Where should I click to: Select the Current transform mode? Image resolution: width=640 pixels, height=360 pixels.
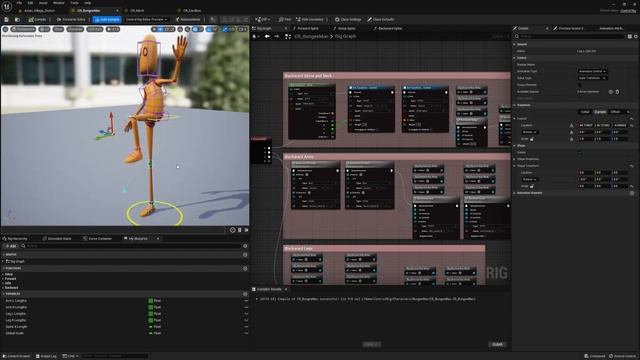click(600, 112)
